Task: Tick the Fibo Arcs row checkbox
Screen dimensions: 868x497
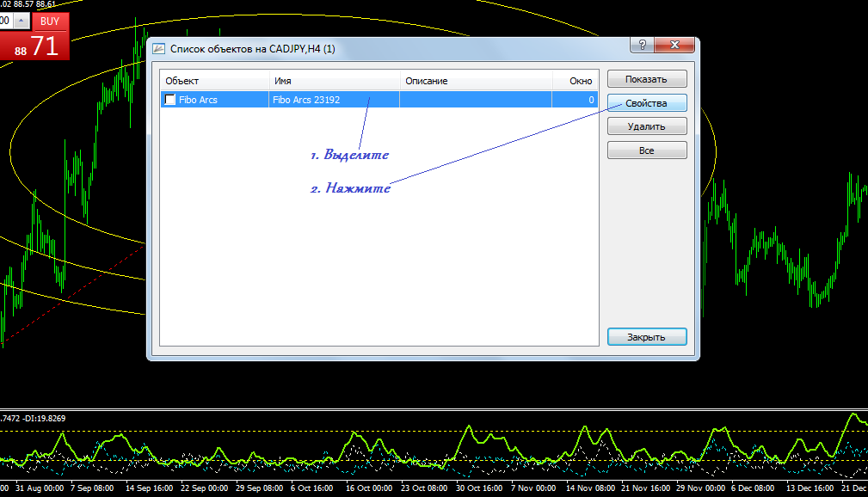Action: click(x=170, y=100)
